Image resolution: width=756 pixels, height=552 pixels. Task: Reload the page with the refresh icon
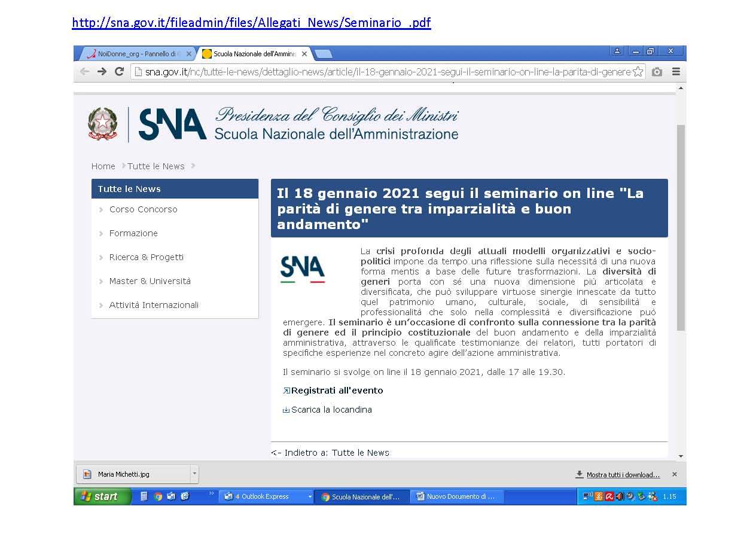(x=119, y=72)
